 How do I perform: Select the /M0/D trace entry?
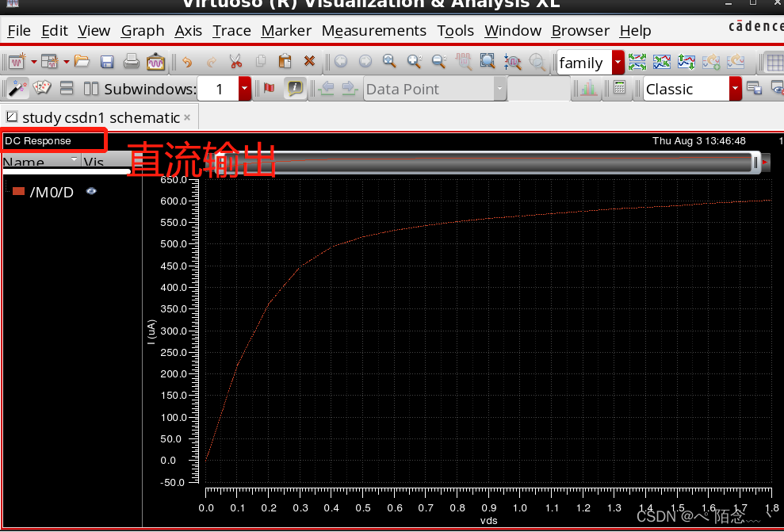[52, 192]
